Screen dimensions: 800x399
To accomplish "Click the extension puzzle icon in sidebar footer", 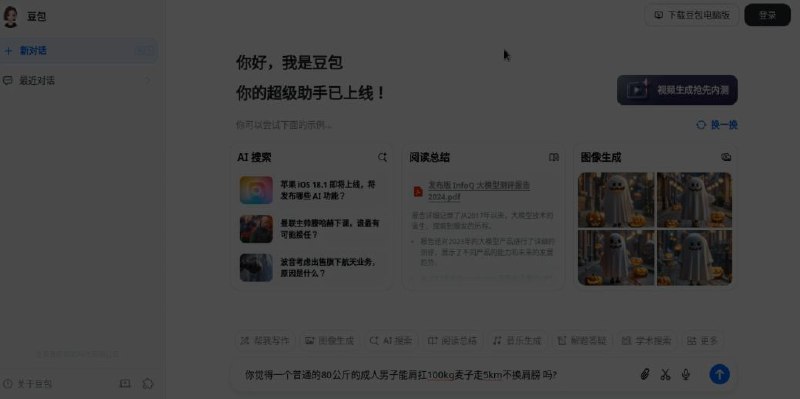I will click(148, 384).
